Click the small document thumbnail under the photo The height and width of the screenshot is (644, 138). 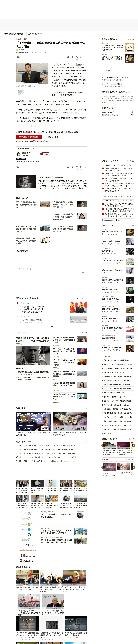click(x=21, y=93)
